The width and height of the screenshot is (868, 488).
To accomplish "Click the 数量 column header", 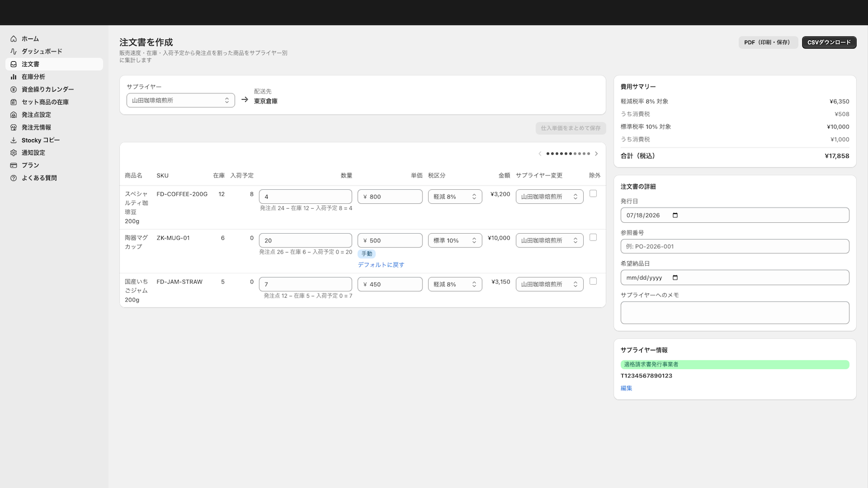I will (347, 176).
